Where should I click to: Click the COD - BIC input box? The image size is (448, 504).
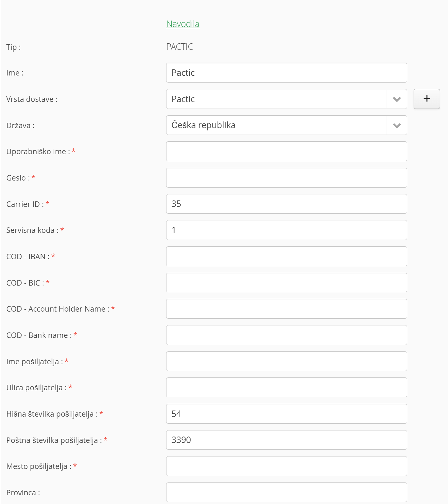click(286, 283)
